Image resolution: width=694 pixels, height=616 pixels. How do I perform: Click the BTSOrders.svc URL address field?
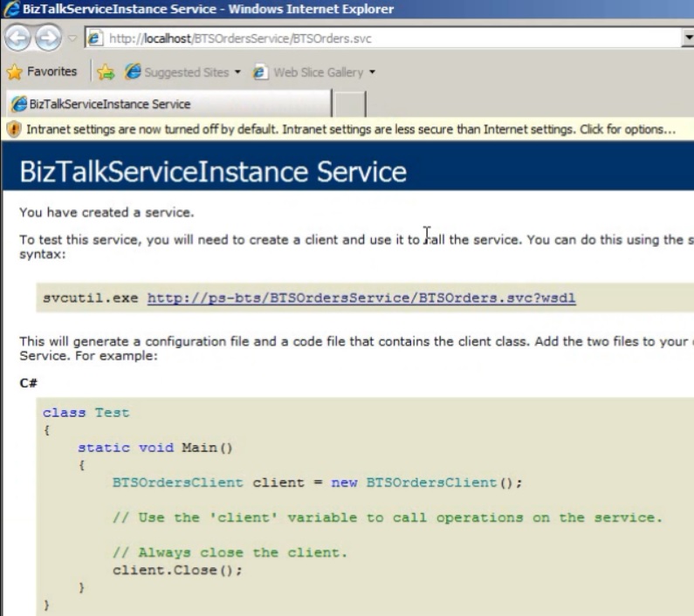coord(385,38)
